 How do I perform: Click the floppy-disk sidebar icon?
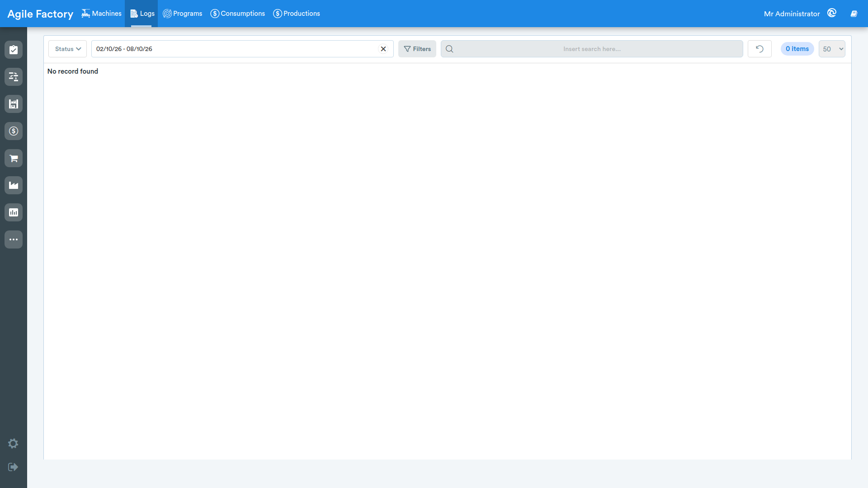14,104
